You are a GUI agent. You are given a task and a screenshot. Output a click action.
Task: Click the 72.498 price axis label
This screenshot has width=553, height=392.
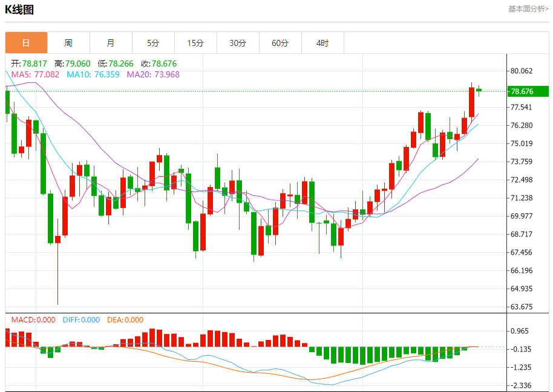click(x=522, y=180)
